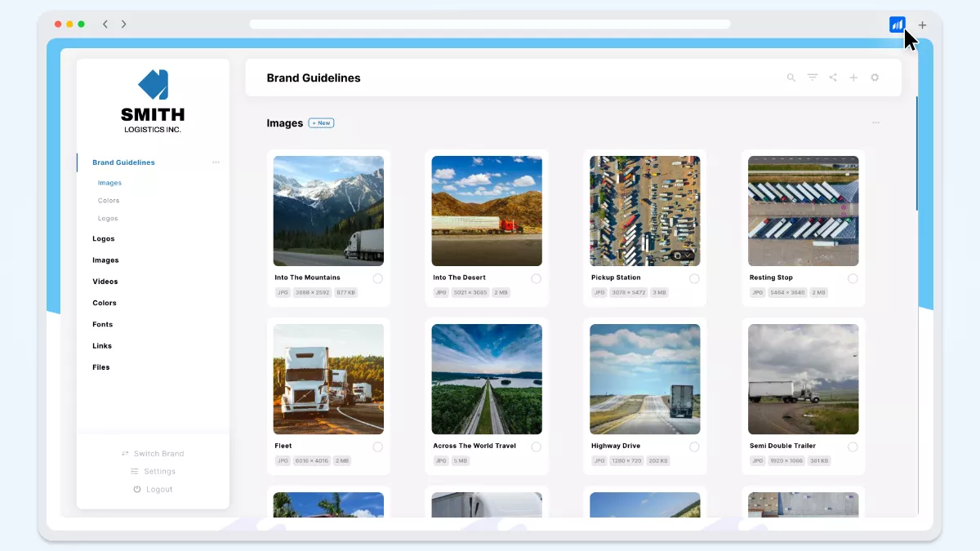Click the browser back arrow
The width and height of the screenshot is (980, 551).
click(x=105, y=24)
